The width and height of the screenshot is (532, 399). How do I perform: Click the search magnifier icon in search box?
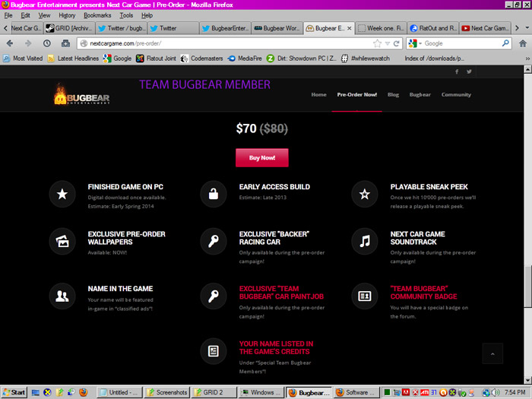505,43
